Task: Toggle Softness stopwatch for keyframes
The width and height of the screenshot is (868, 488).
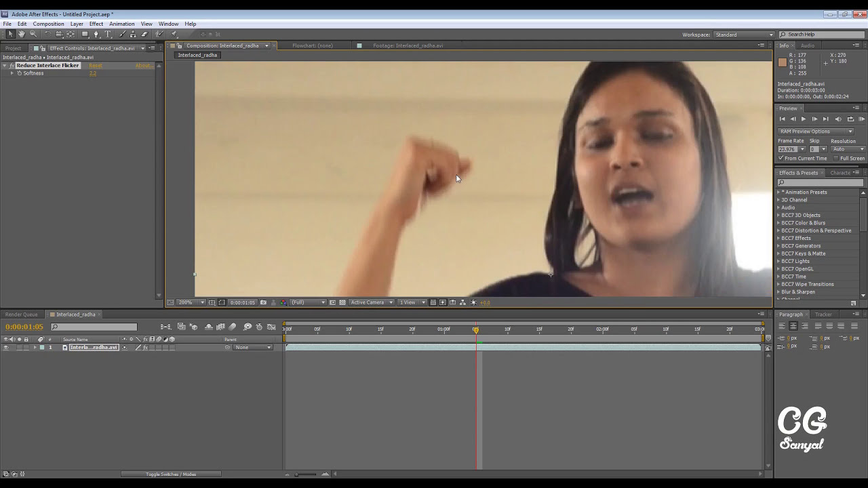Action: click(x=19, y=73)
